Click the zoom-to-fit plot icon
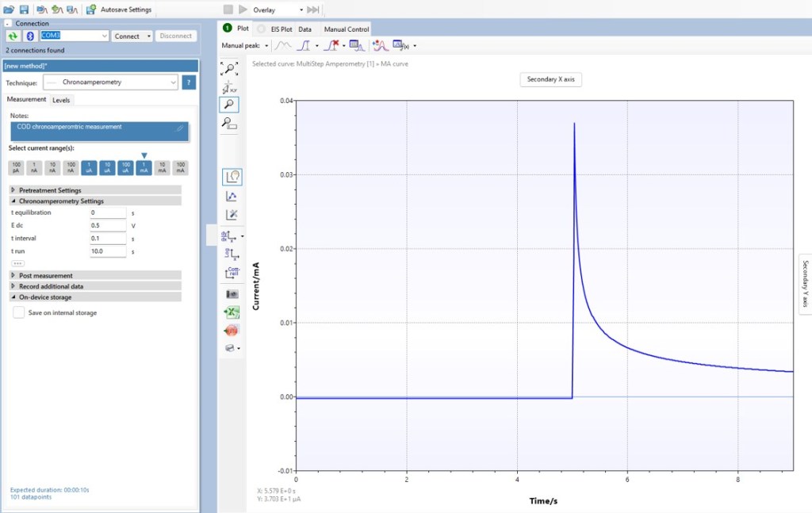Image resolution: width=812 pixels, height=513 pixels. pos(229,69)
